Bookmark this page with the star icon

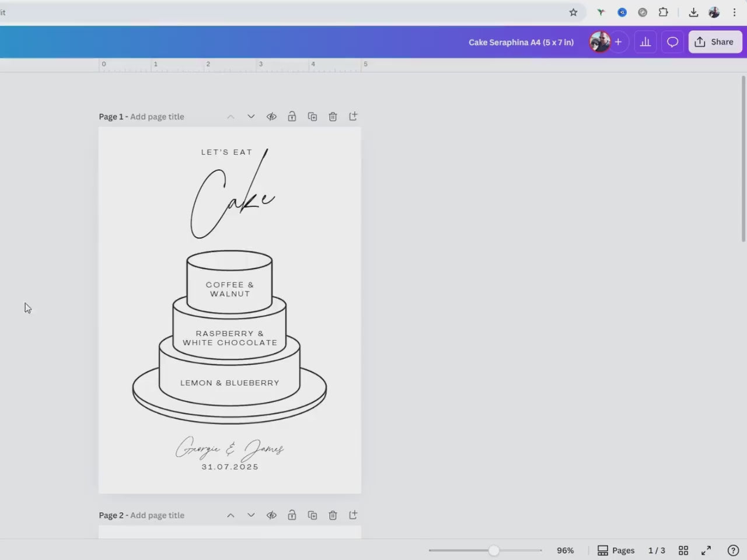(573, 12)
